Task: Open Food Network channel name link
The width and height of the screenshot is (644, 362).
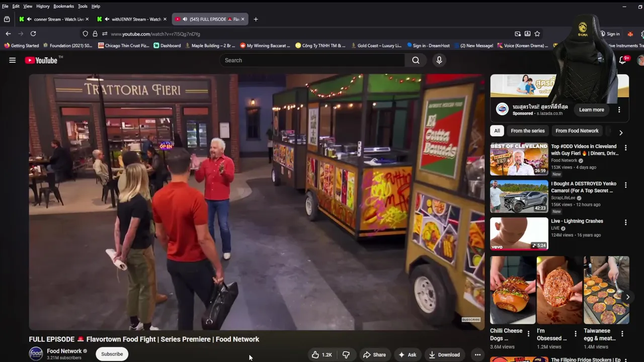Action: (x=64, y=351)
